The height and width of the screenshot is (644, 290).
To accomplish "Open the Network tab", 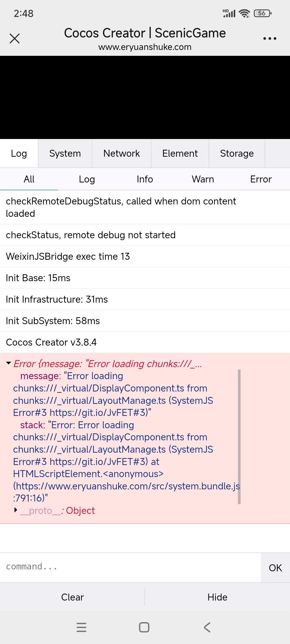I will click(121, 153).
